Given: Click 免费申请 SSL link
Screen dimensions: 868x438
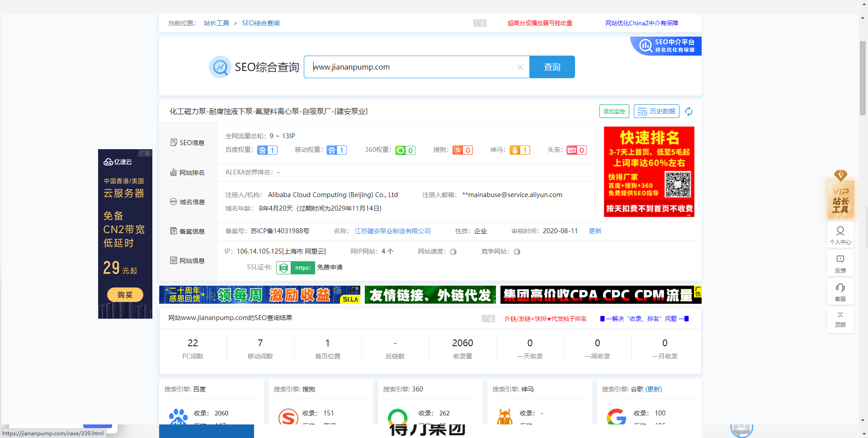Looking at the screenshot, I should pos(330,268).
